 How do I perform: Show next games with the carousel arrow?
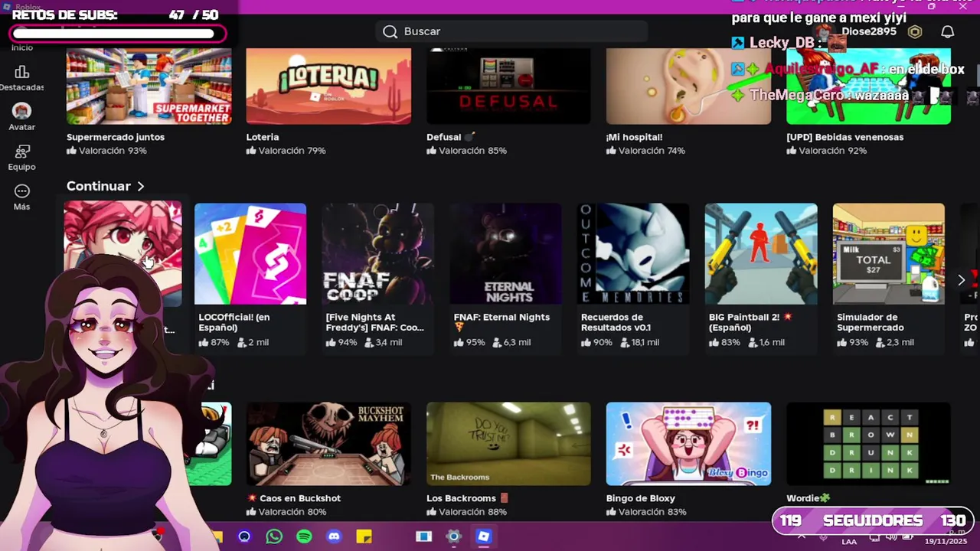[962, 280]
